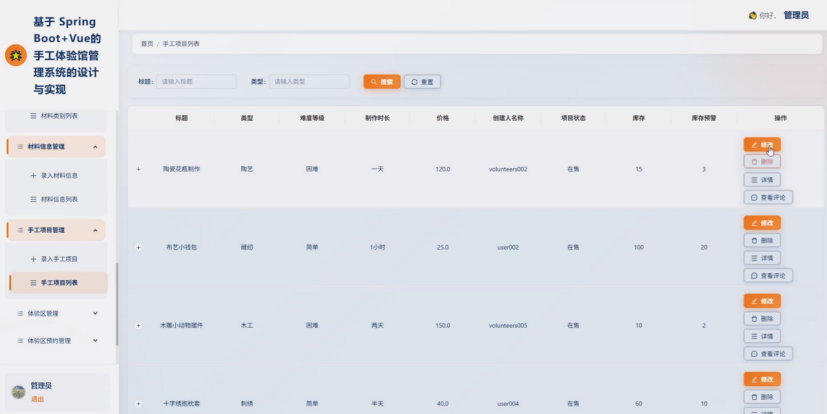Select 手工项目列表 menu item
Image resolution: width=827 pixels, height=414 pixels.
[58, 283]
